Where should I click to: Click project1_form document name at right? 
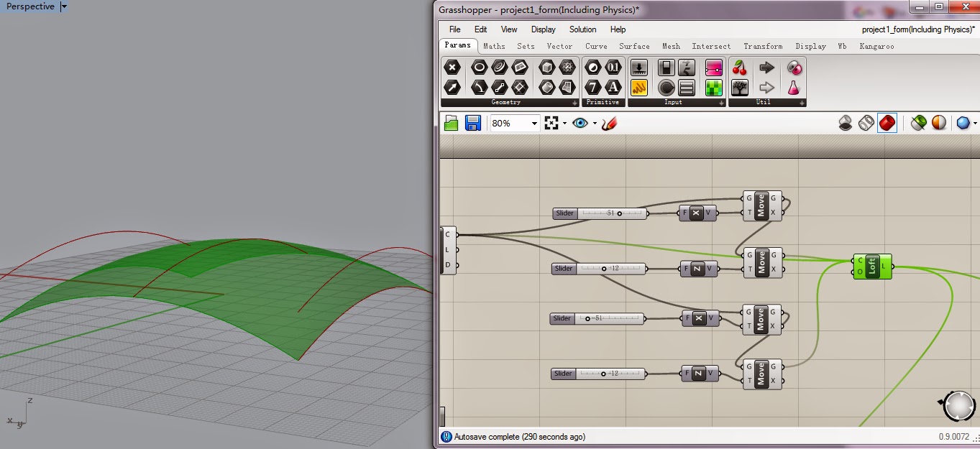pyautogui.click(x=917, y=29)
